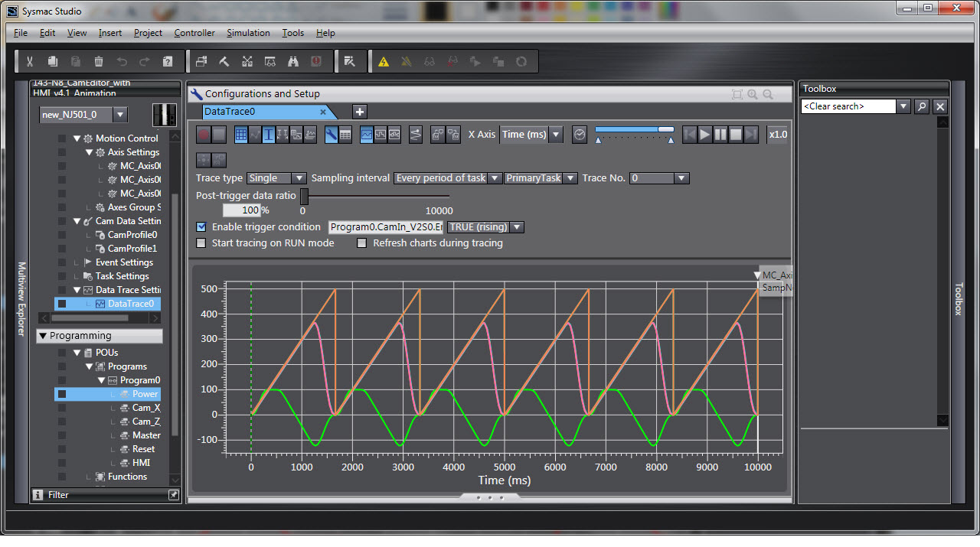The width and height of the screenshot is (980, 547).
Task: Open the Controller menu
Action: click(194, 33)
